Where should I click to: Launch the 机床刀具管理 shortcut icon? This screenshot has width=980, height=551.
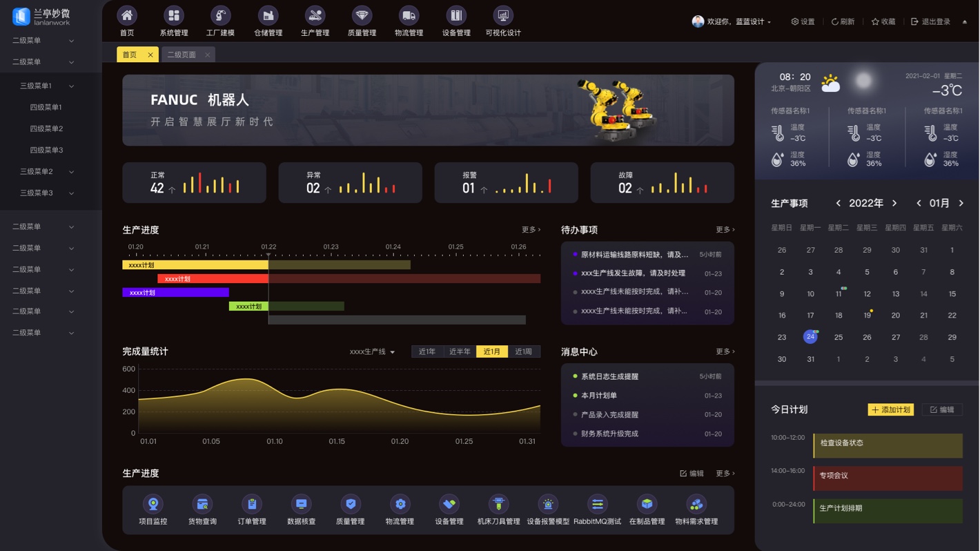click(x=498, y=505)
